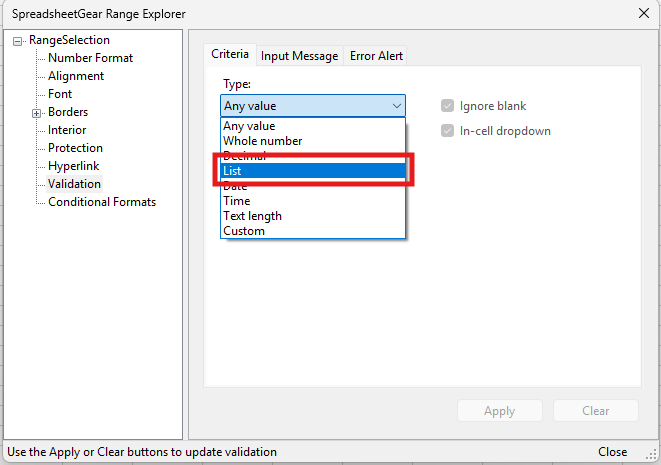Screen dimensions: 661x465
Task: Click the Close button in status bar
Action: pos(612,452)
